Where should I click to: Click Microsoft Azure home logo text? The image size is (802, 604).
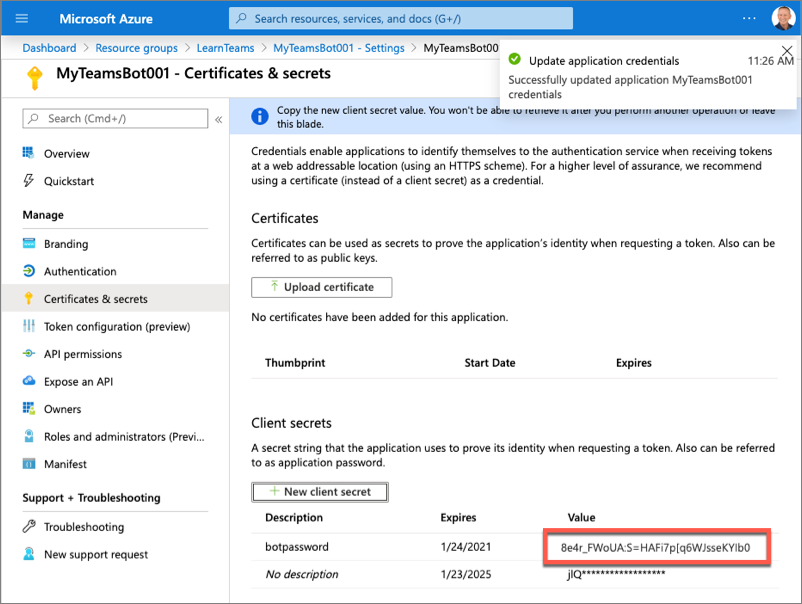[x=106, y=19]
